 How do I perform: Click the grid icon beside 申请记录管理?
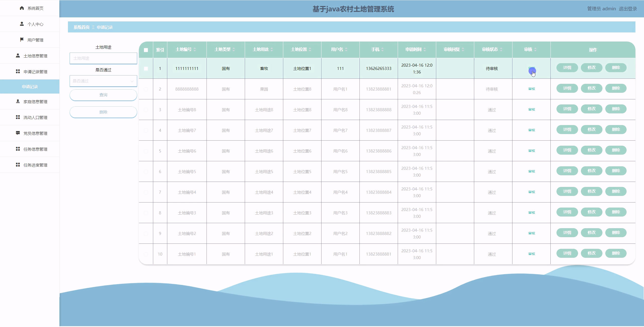[18, 71]
